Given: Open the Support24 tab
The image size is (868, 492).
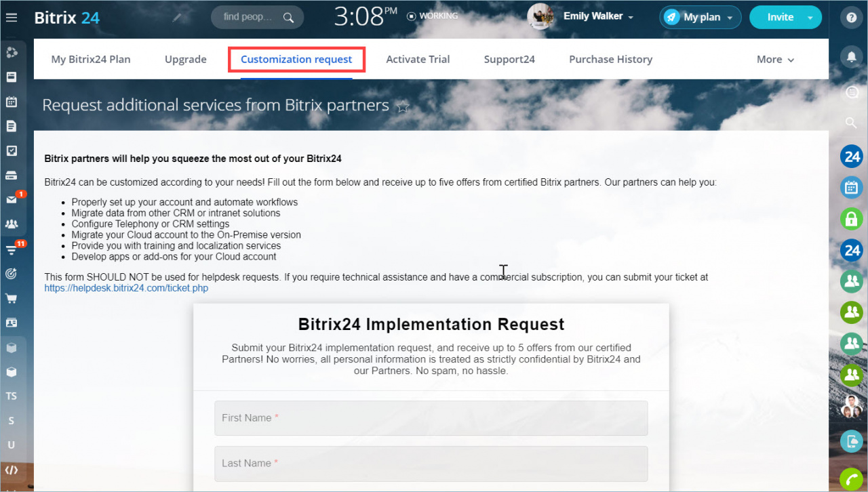Looking at the screenshot, I should (x=509, y=60).
